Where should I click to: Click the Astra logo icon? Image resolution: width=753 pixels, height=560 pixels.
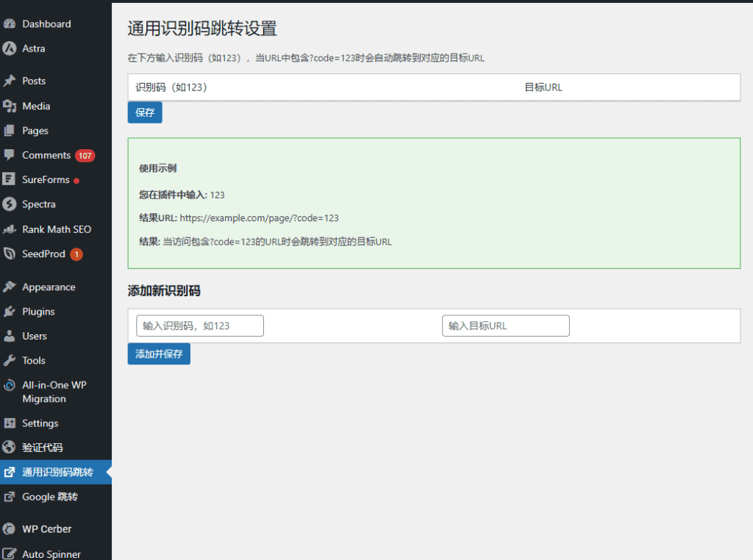(x=9, y=49)
